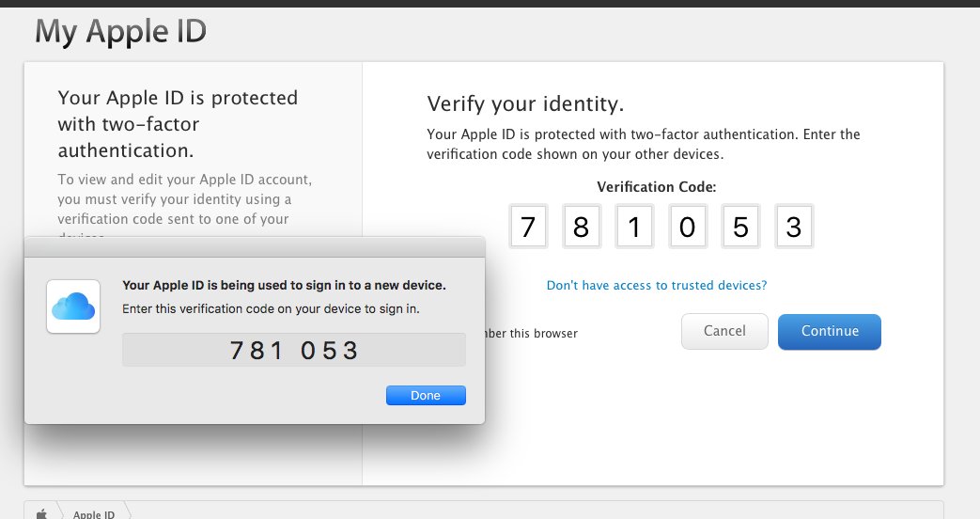Click the Apple logo in the breadcrumb bar
Image resolution: width=980 pixels, height=519 pixels.
click(42, 514)
